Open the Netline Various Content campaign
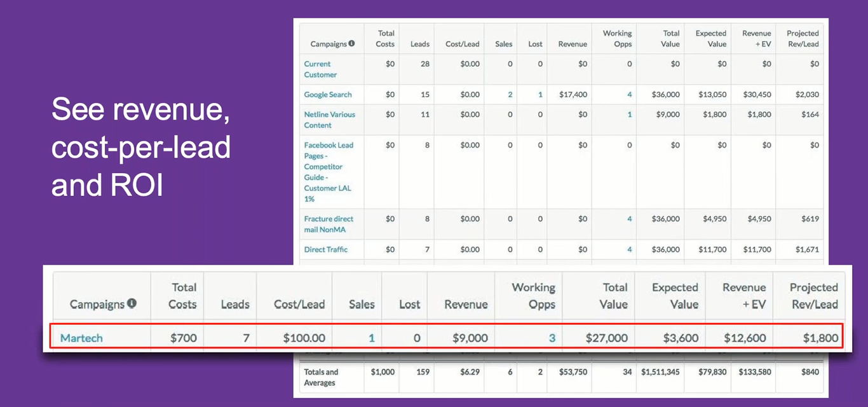 pyautogui.click(x=329, y=120)
